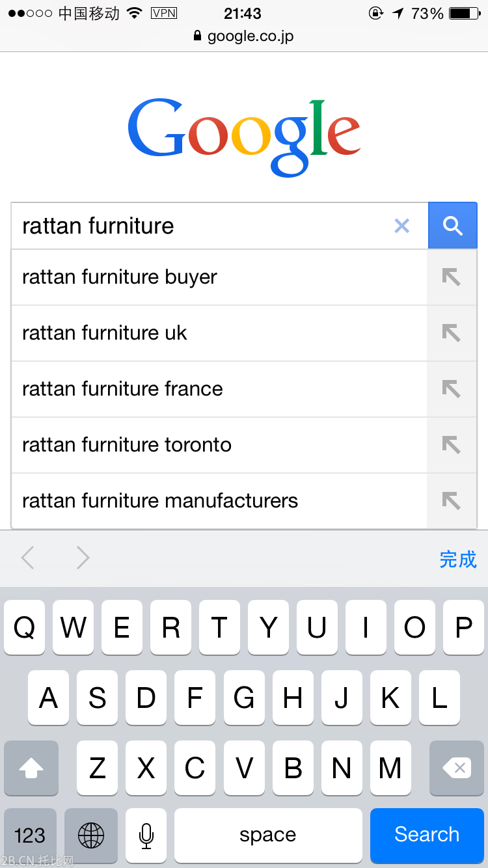Switch keyboard language with globe key
Screen dimensions: 488x868
(91, 835)
